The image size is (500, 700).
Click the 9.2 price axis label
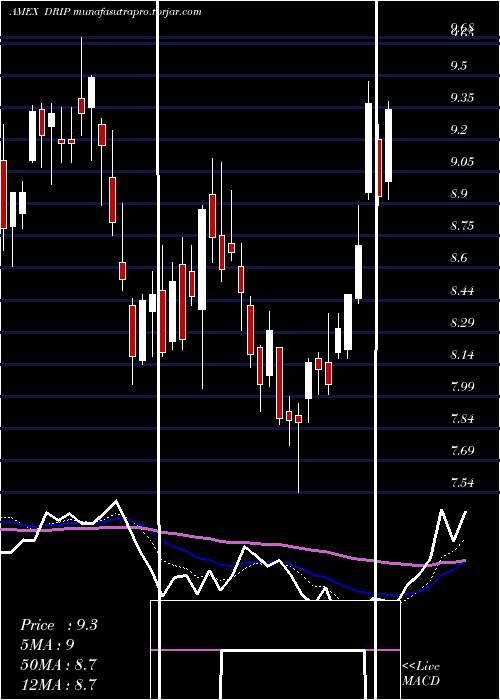tap(458, 130)
